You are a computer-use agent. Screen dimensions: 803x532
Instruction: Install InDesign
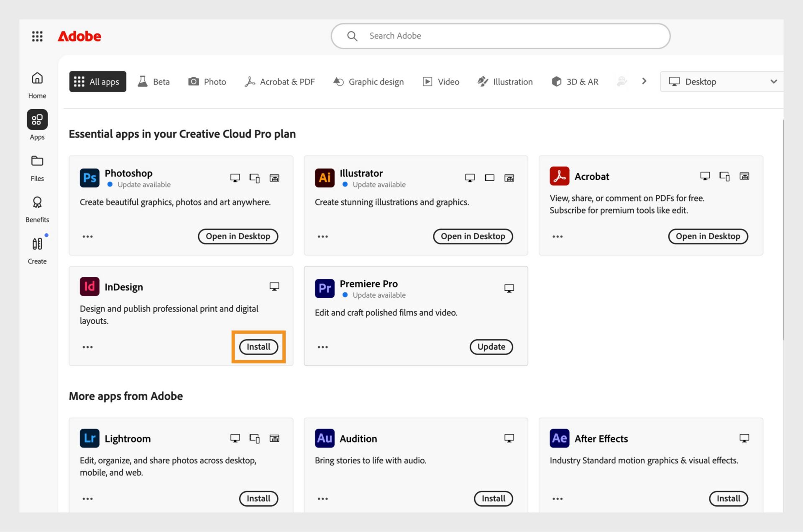coord(258,347)
